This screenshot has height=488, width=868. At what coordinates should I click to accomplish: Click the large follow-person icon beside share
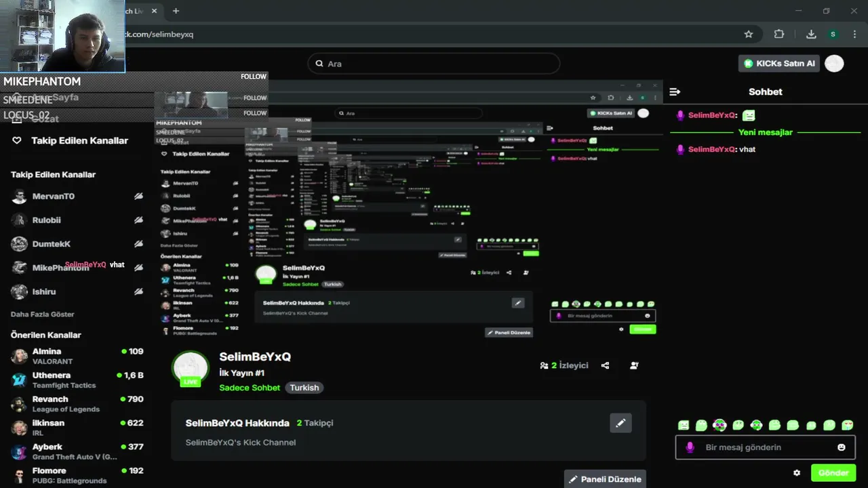634,365
